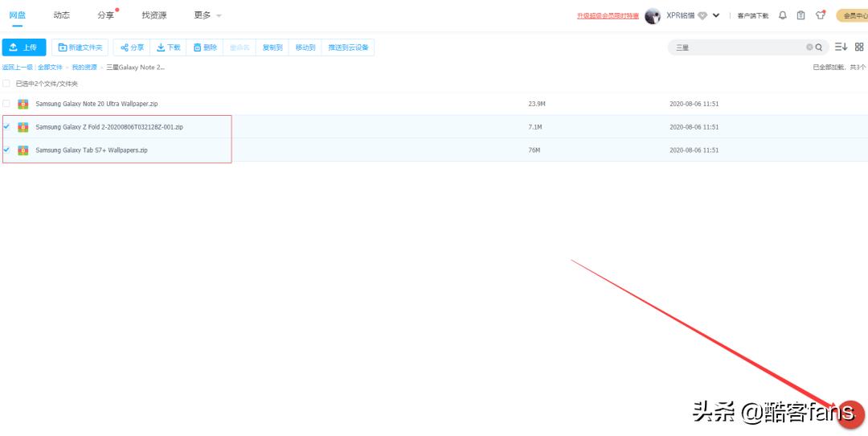Image resolution: width=868 pixels, height=436 pixels.
Task: Open the 分享 top navigation tab
Action: click(106, 15)
